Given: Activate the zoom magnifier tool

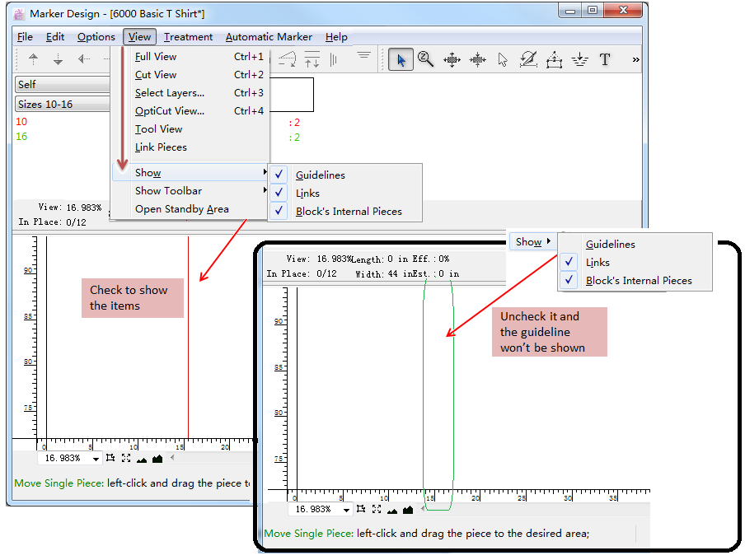Looking at the screenshot, I should (426, 59).
